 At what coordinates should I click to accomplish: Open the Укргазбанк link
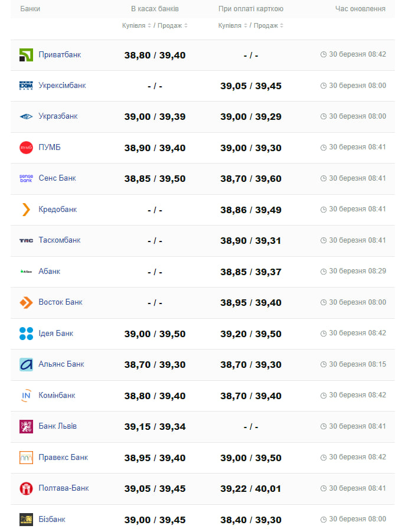pos(58,116)
